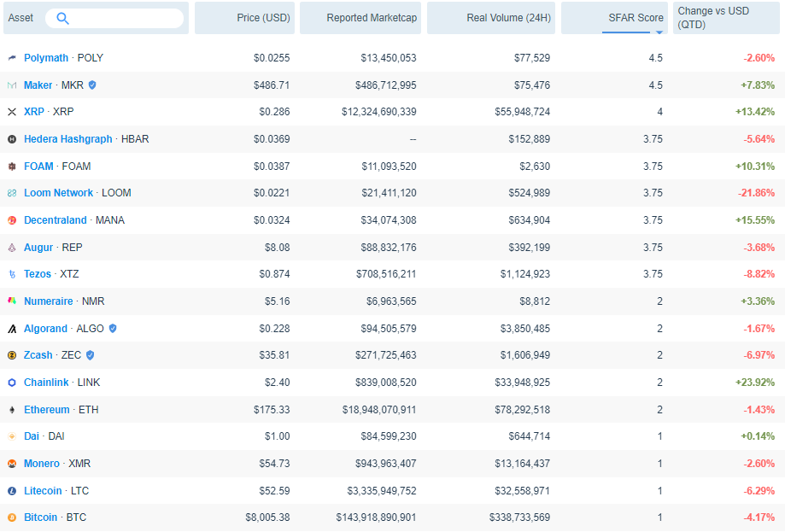This screenshot has width=785, height=532.
Task: Click Maker price $486.71
Action: pyautogui.click(x=272, y=85)
